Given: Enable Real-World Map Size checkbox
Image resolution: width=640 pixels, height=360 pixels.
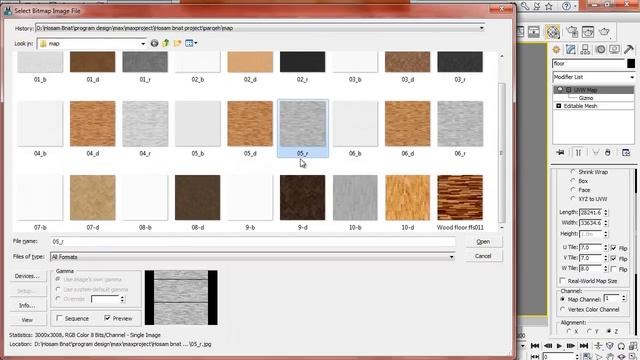Looking at the screenshot, I should coord(562,281).
